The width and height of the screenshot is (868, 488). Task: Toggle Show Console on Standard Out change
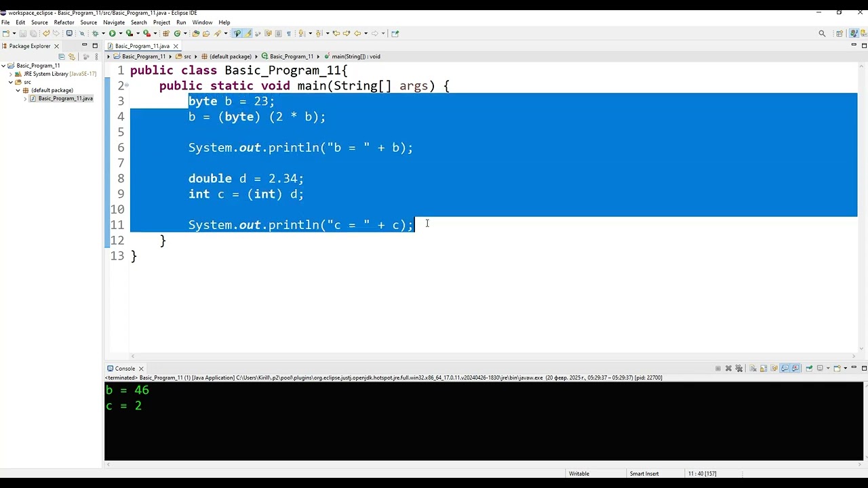tap(785, 368)
